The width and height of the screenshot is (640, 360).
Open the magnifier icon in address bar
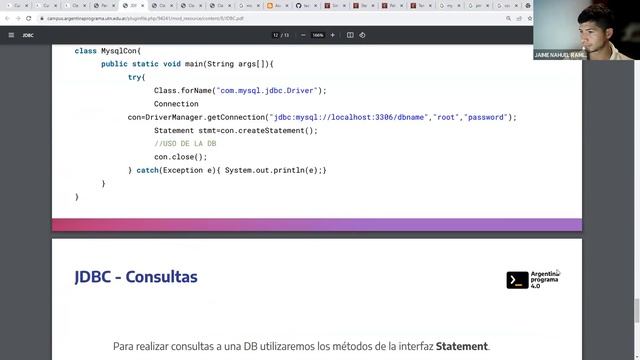[x=508, y=18]
